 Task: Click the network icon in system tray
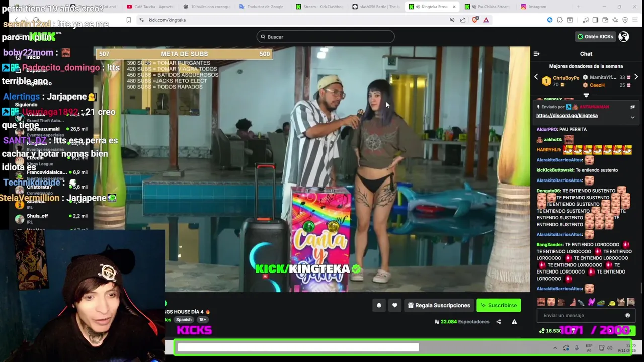(x=602, y=348)
